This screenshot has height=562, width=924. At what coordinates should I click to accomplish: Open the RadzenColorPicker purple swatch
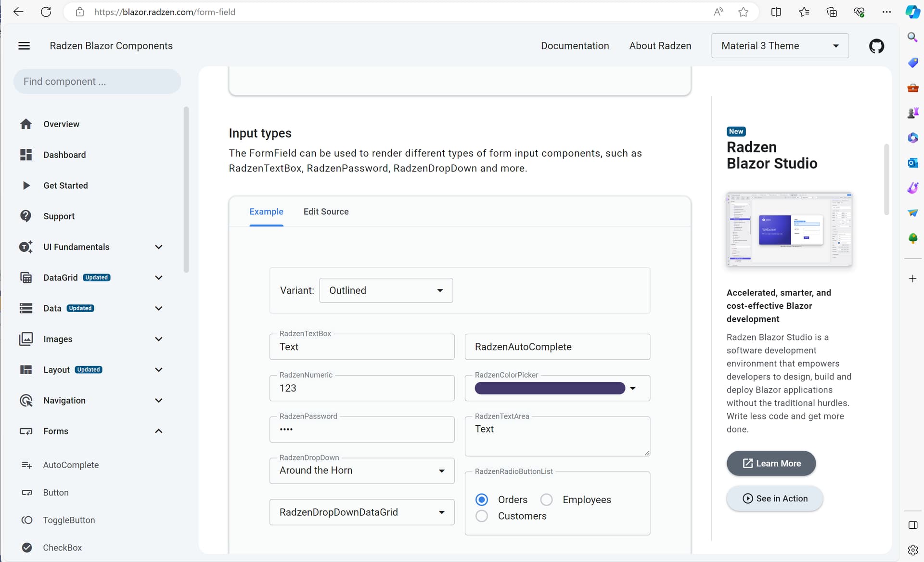pyautogui.click(x=550, y=388)
